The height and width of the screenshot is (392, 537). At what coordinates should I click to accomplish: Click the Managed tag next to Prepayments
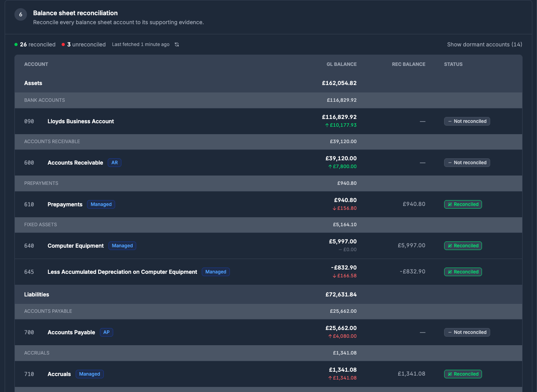click(101, 204)
